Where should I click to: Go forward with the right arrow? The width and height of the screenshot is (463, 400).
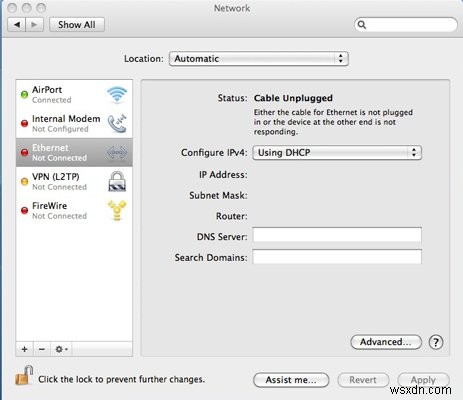click(34, 25)
